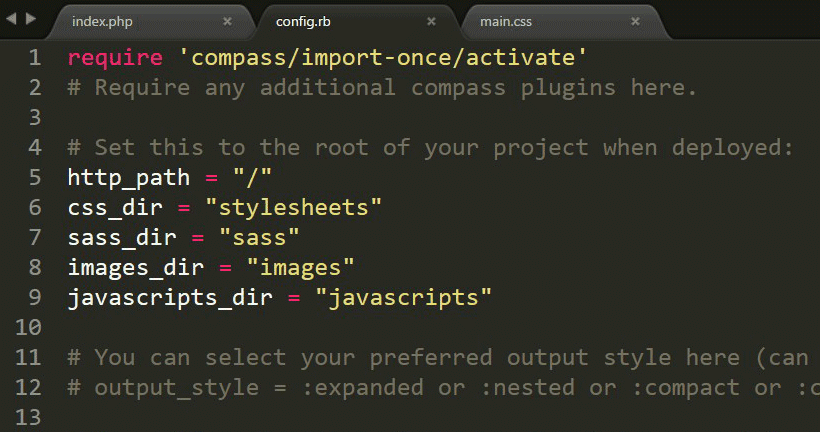Click the right tab scroll arrow

coord(30,19)
